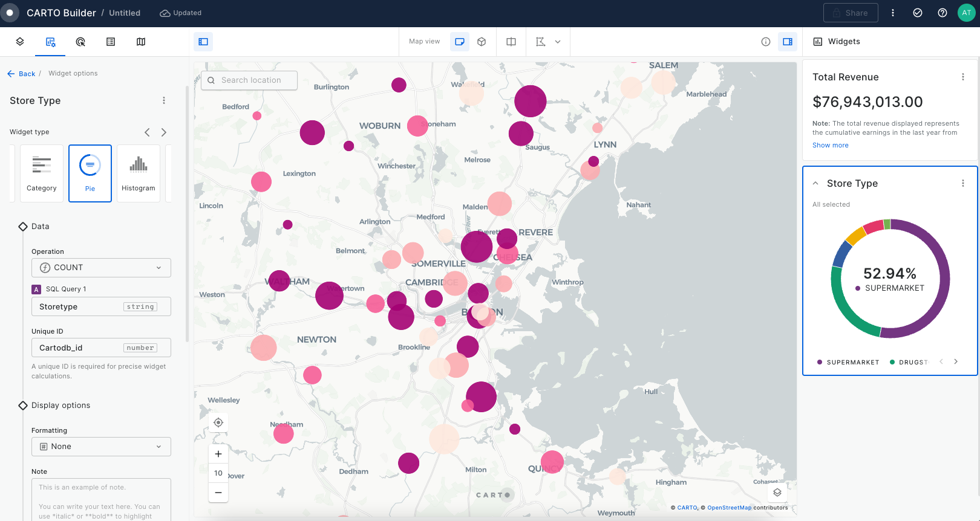The height and width of the screenshot is (521, 980).
Task: Open Total Revenue widget options menu
Action: 963,77
